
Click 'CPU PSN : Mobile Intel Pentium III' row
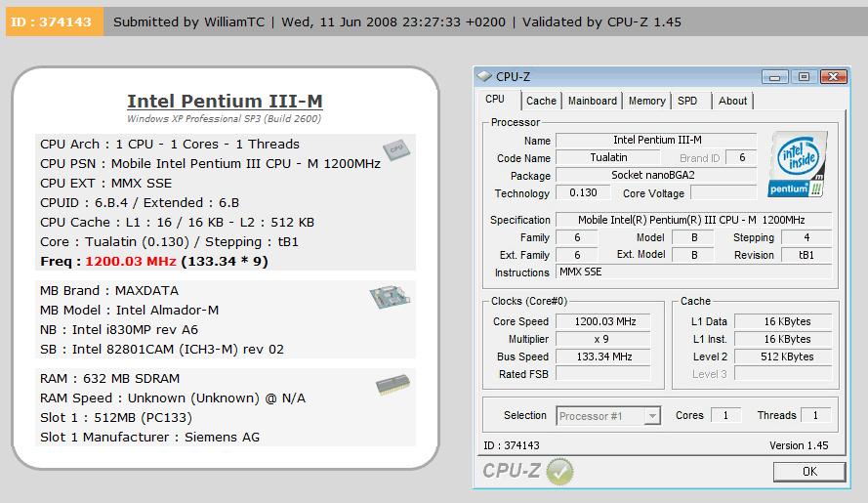210,164
